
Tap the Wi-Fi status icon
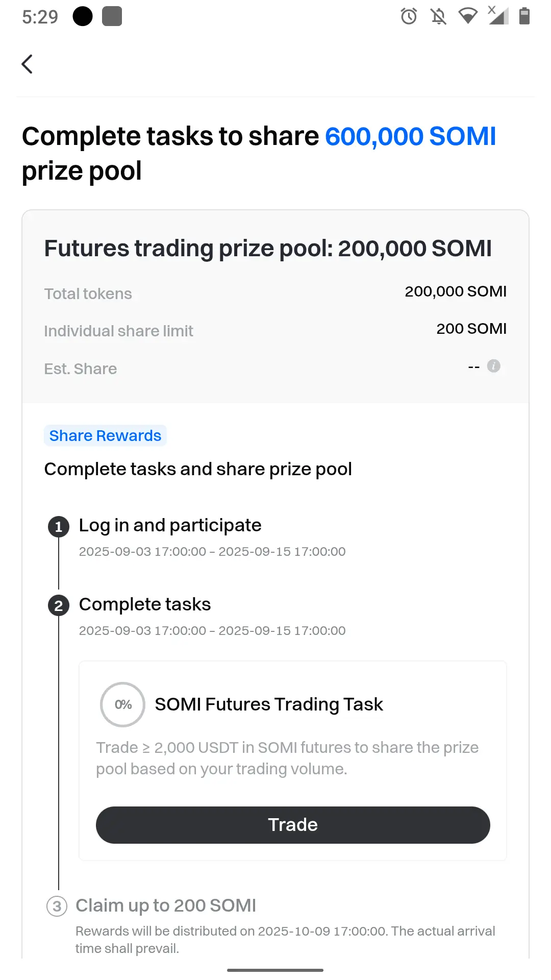(468, 16)
